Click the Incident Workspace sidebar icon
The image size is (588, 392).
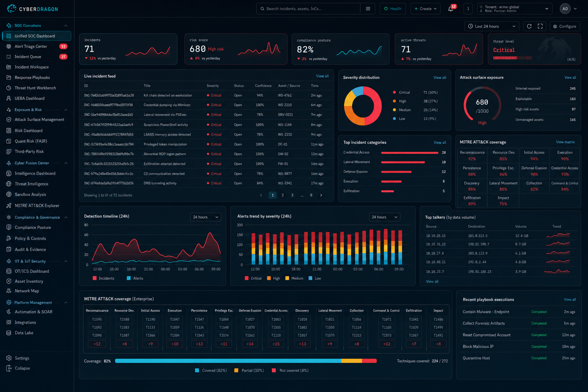click(9, 67)
